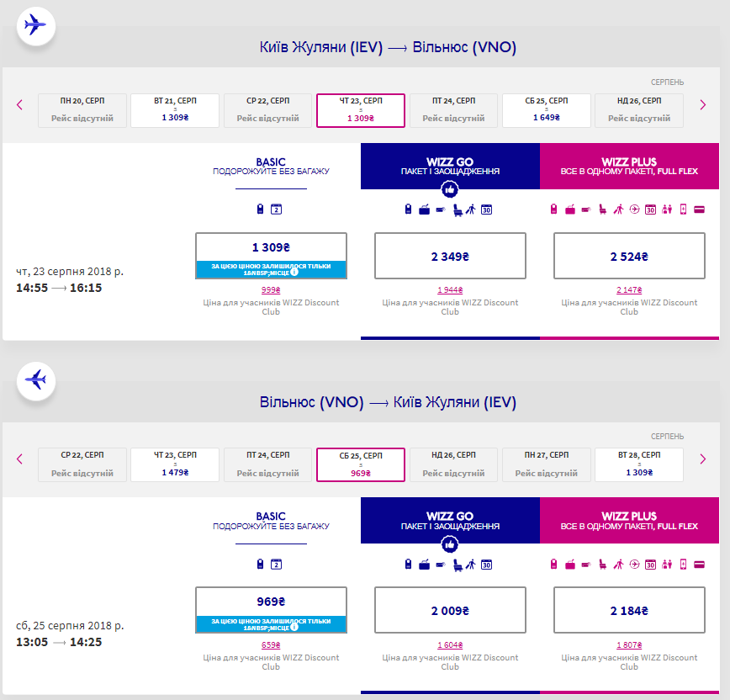
Task: Click outbound date ПН 20, СЕРП with no flight
Action: tap(82, 110)
